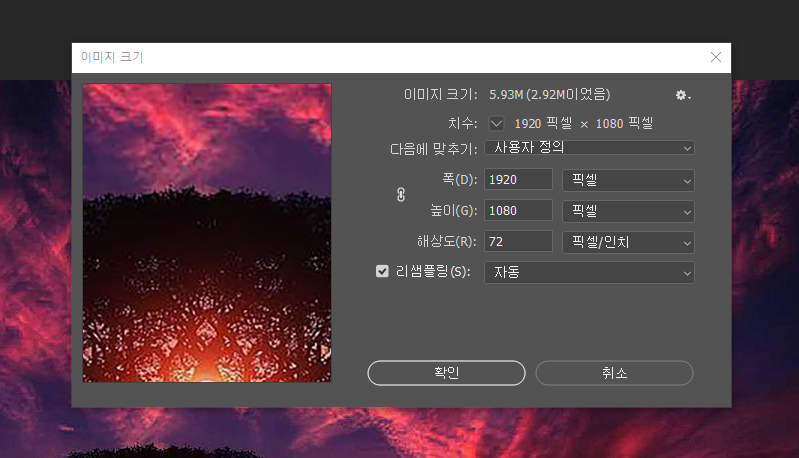The height and width of the screenshot is (458, 799).
Task: Uncheck the 리샘플링 checkbox
Action: coord(382,272)
